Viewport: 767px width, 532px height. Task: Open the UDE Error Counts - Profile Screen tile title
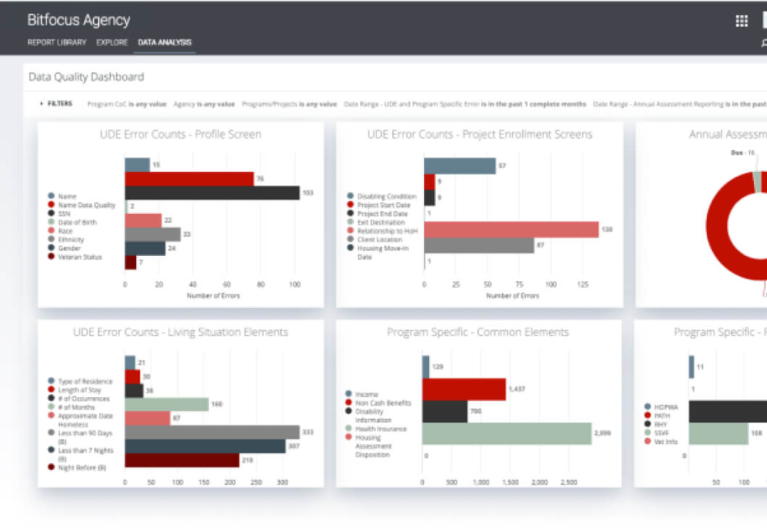pos(179,134)
